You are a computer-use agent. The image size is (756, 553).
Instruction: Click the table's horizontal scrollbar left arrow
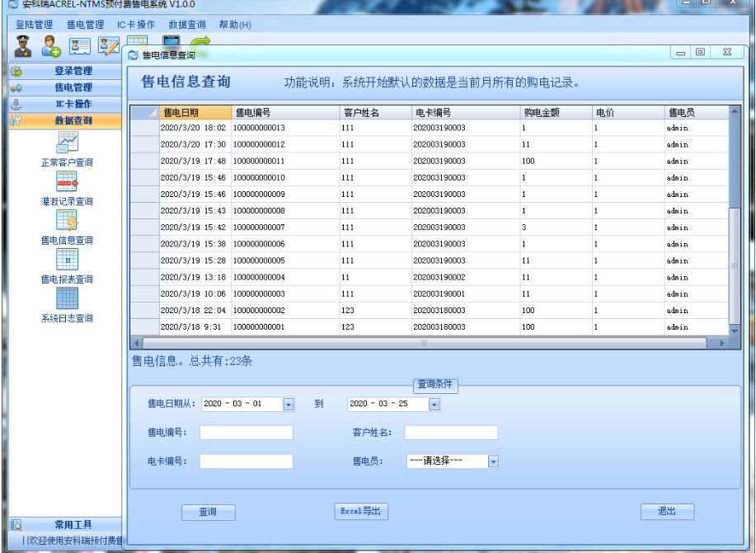[137, 343]
